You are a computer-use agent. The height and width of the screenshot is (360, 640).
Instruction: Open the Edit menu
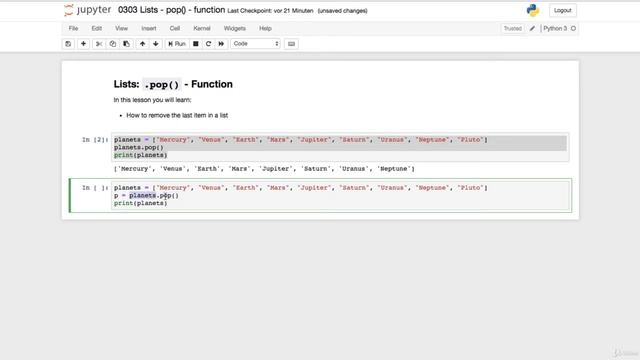click(x=97, y=29)
